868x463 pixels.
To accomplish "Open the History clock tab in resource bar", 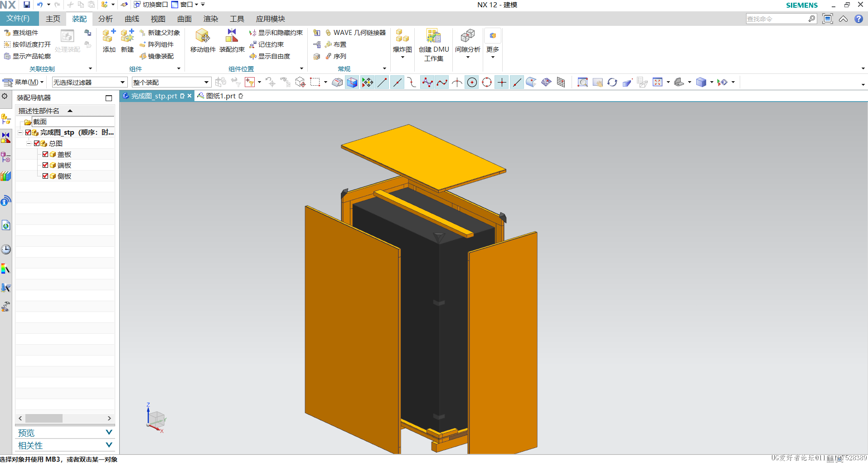I will [x=6, y=249].
